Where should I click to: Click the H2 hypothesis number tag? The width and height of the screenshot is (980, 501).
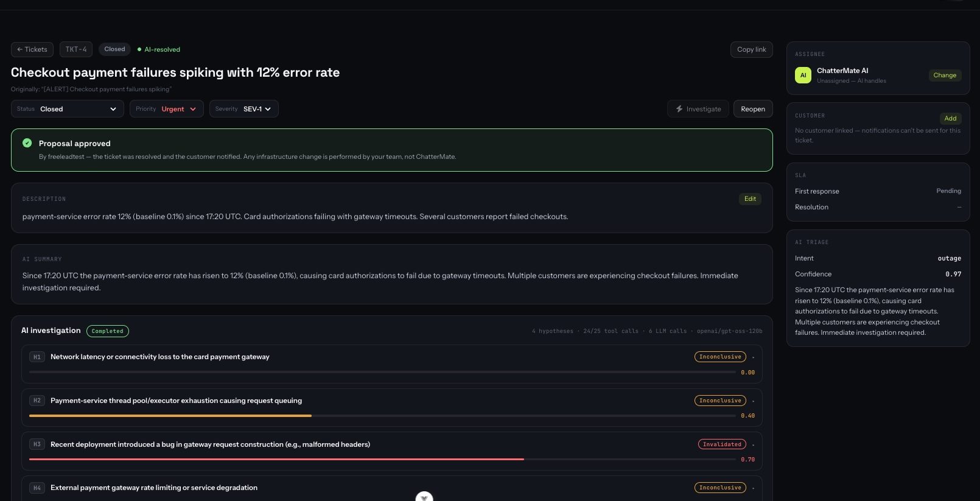(37, 401)
